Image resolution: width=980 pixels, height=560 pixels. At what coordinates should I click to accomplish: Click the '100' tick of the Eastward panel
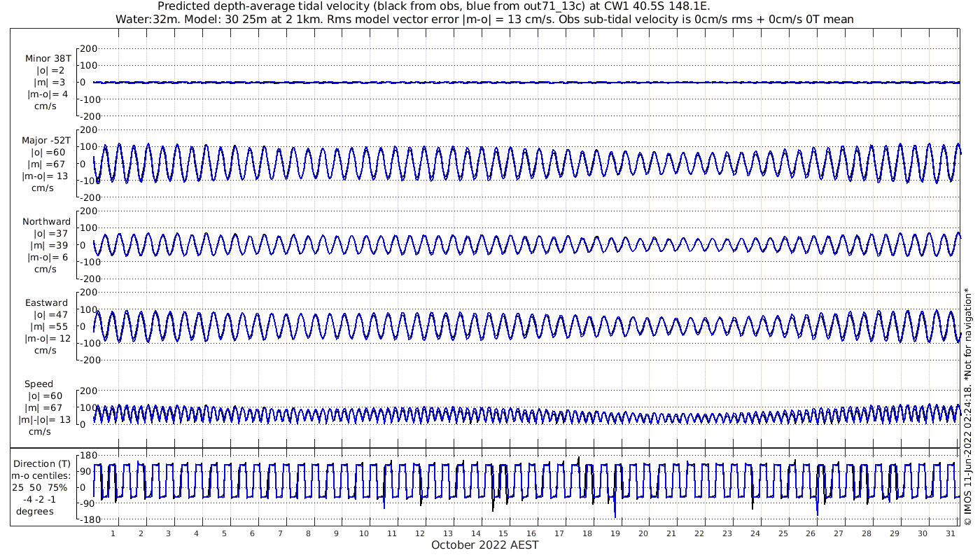tap(87, 309)
